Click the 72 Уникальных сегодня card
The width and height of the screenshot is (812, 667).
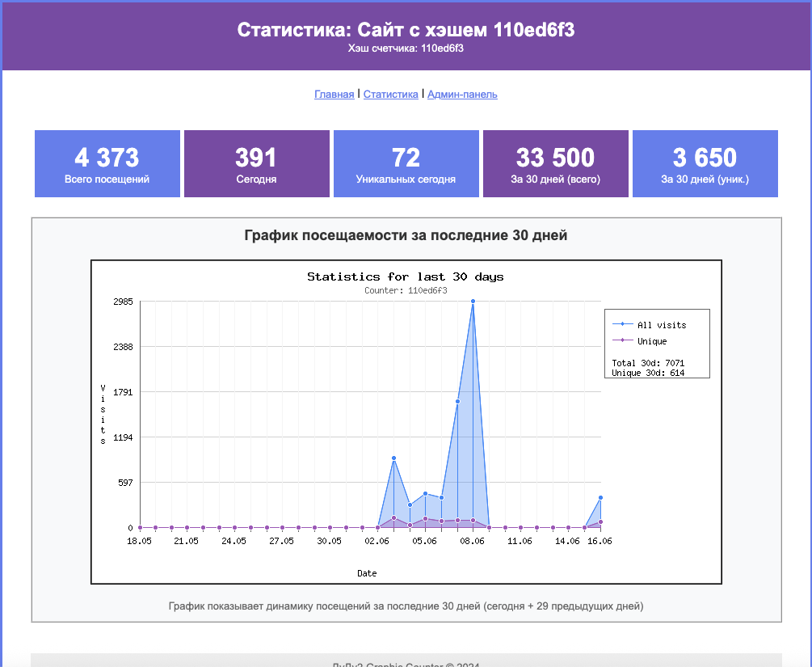pos(406,164)
